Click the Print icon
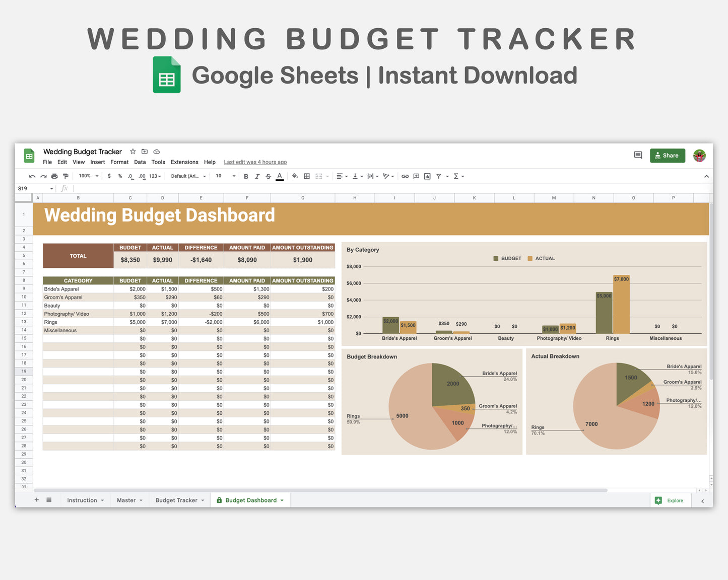The height and width of the screenshot is (580, 728). pos(54,176)
